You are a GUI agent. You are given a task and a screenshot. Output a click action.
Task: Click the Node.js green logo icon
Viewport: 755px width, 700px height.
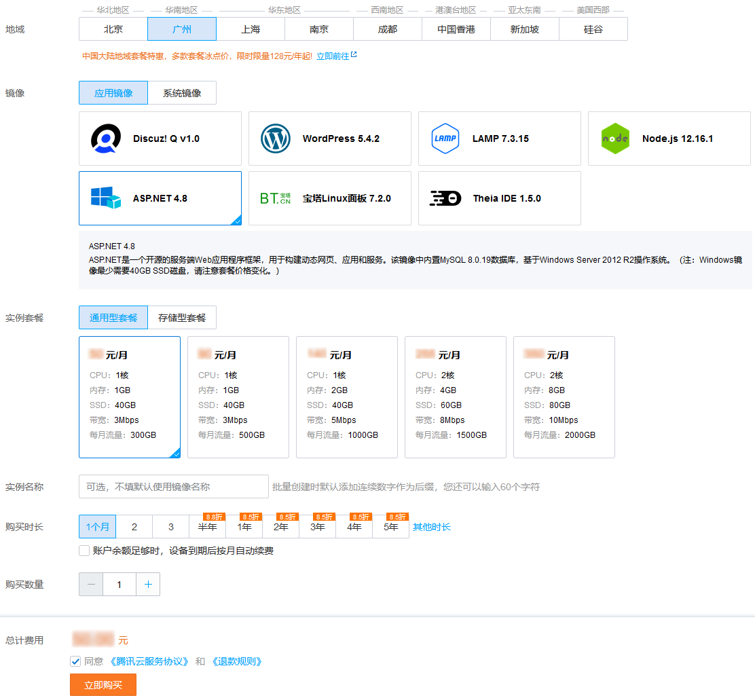coord(615,139)
